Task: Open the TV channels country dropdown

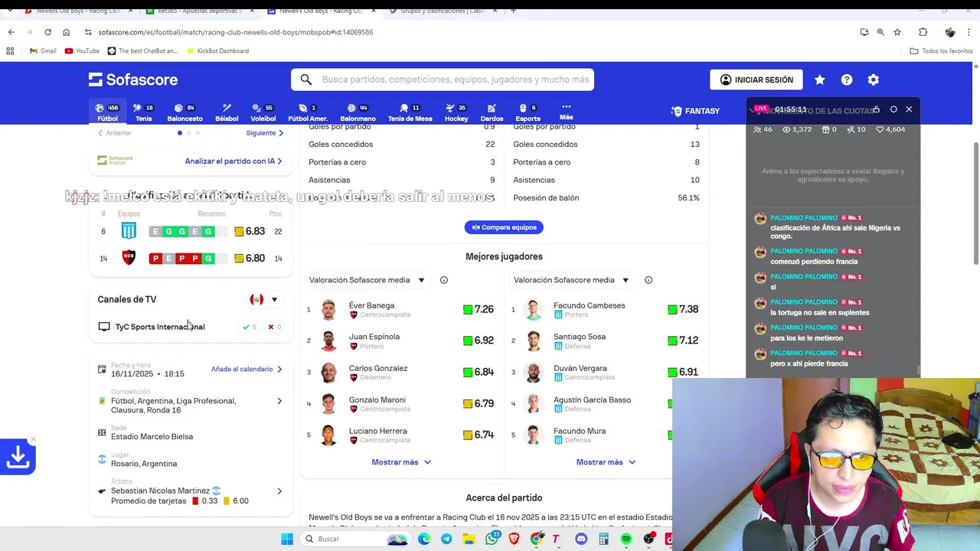Action: pyautogui.click(x=263, y=299)
